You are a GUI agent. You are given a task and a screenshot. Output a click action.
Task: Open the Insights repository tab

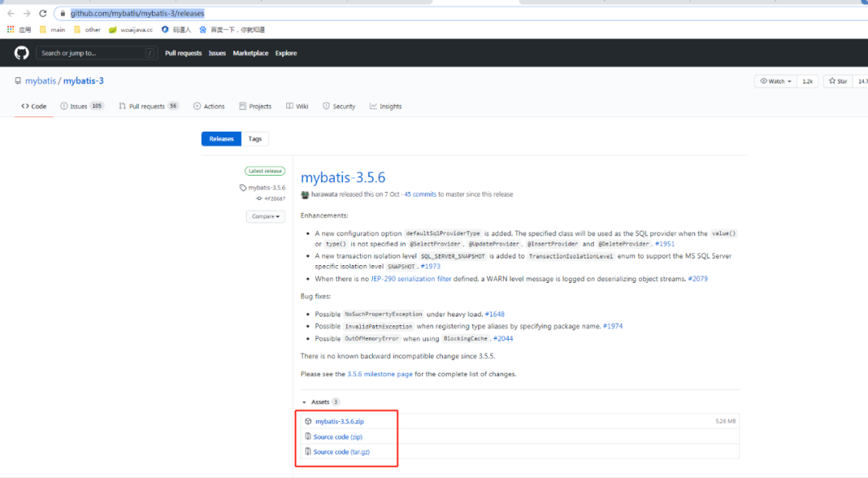[386, 106]
